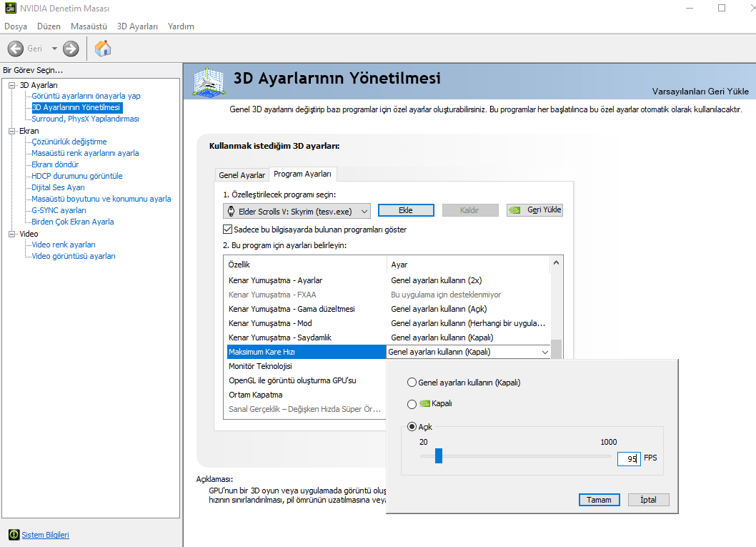Open the Dosya menu
756x547 pixels.
point(16,26)
